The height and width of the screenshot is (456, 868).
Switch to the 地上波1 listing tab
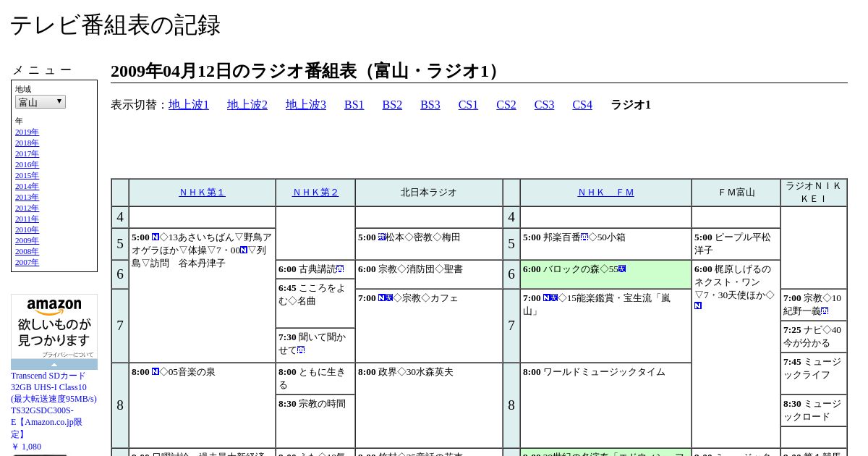click(189, 105)
